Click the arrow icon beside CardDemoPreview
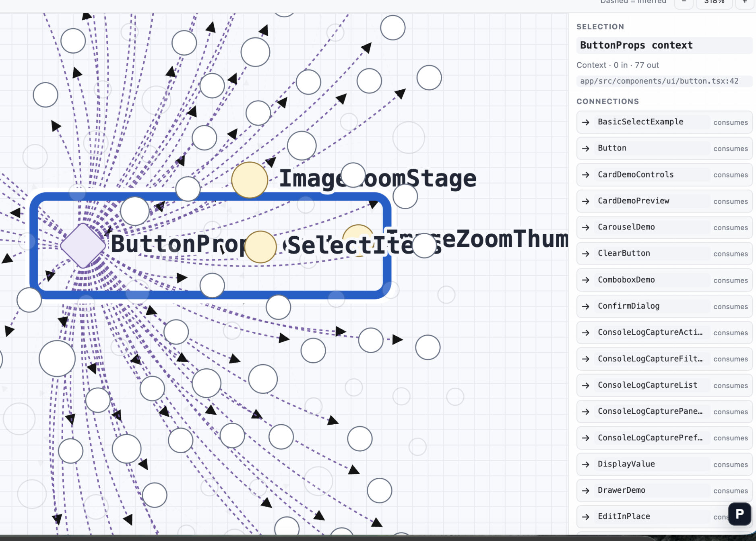This screenshot has height=541, width=756. coord(586,201)
